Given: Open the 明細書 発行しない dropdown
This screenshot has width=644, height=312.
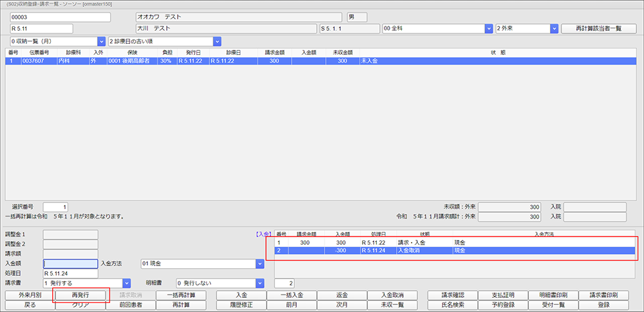Looking at the screenshot, I should point(260,283).
